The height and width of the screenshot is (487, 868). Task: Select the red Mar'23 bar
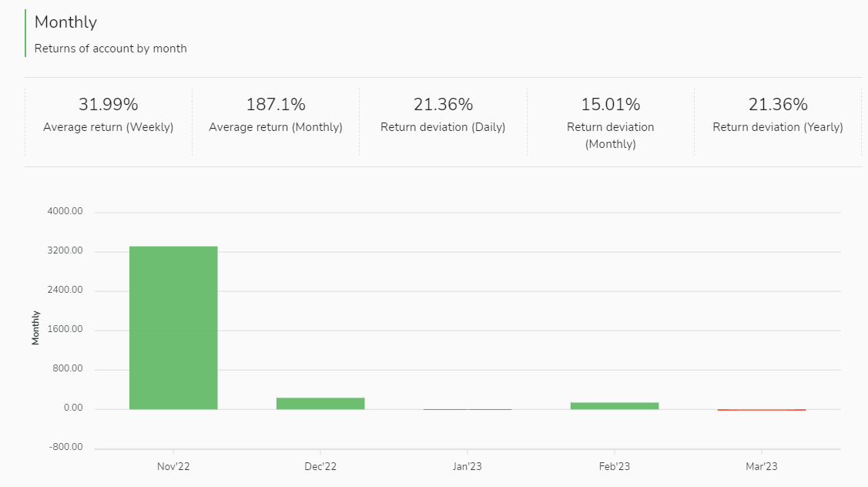(x=762, y=410)
